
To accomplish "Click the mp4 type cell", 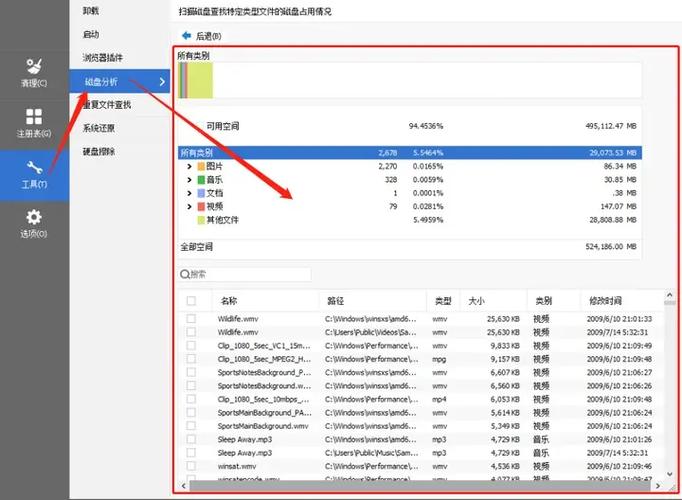I will (439, 400).
